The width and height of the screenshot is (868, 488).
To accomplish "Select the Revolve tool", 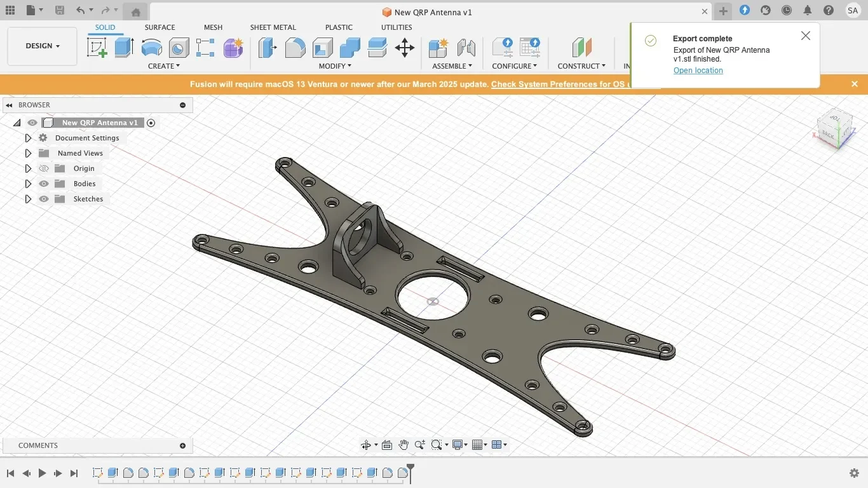I will tap(151, 48).
